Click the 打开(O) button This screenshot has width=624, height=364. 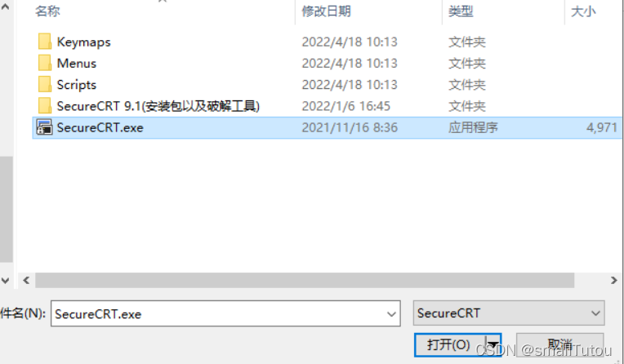(450, 344)
